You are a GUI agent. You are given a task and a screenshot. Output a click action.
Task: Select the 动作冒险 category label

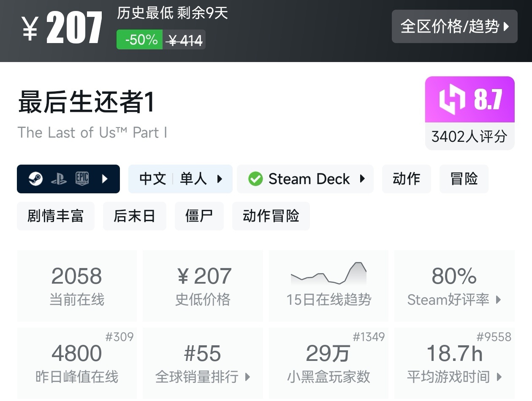(x=271, y=216)
